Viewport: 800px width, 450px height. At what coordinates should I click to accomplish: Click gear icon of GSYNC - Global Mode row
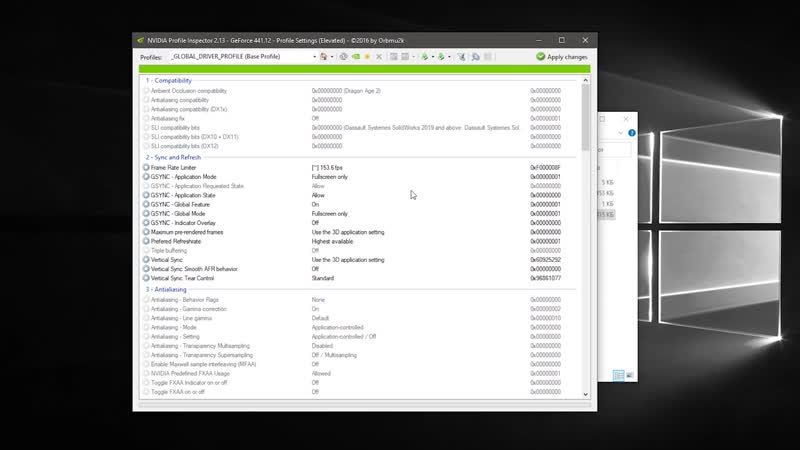coord(146,213)
